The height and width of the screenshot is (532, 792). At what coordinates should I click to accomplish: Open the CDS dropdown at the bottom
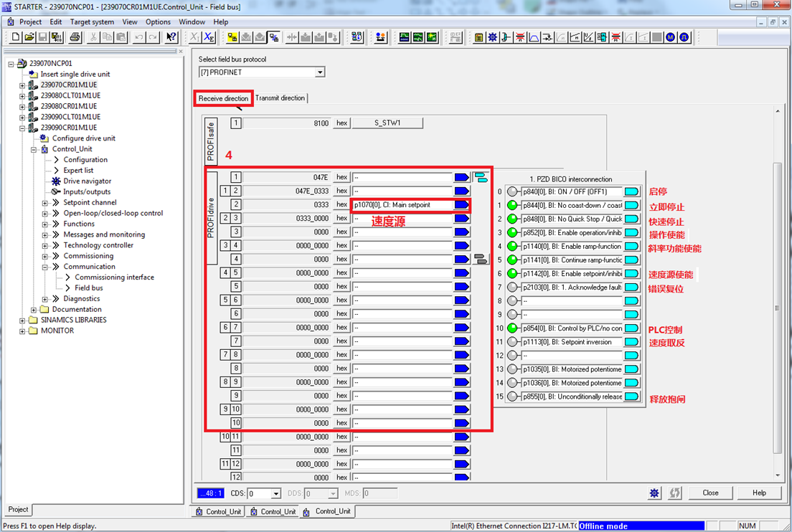pos(275,494)
